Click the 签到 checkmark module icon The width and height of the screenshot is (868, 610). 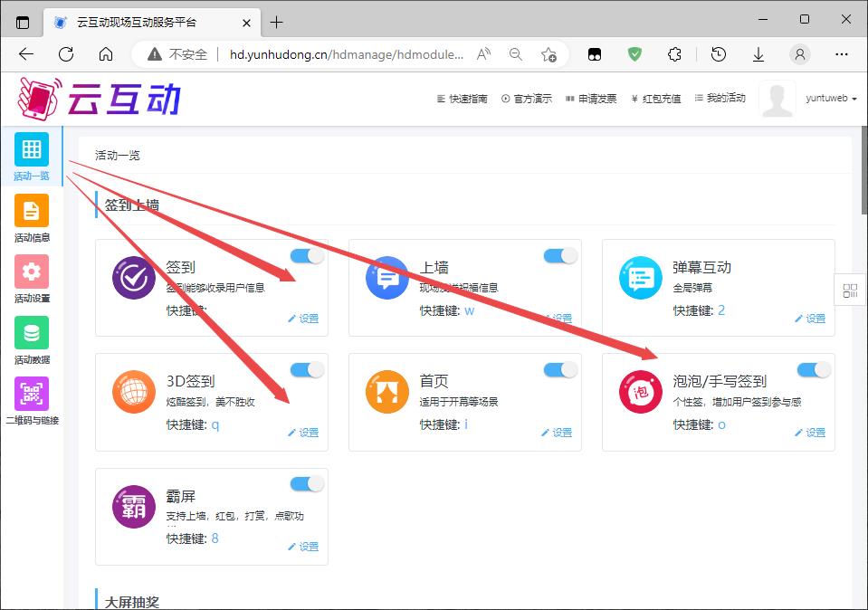pos(134,278)
